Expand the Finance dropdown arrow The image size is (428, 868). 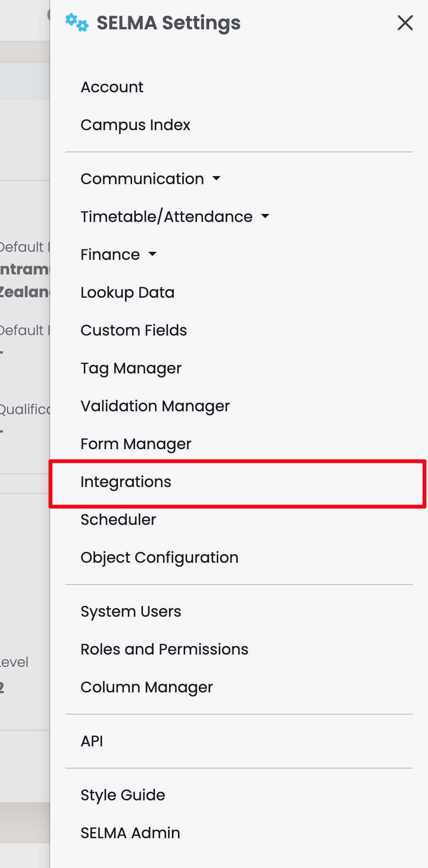(152, 255)
